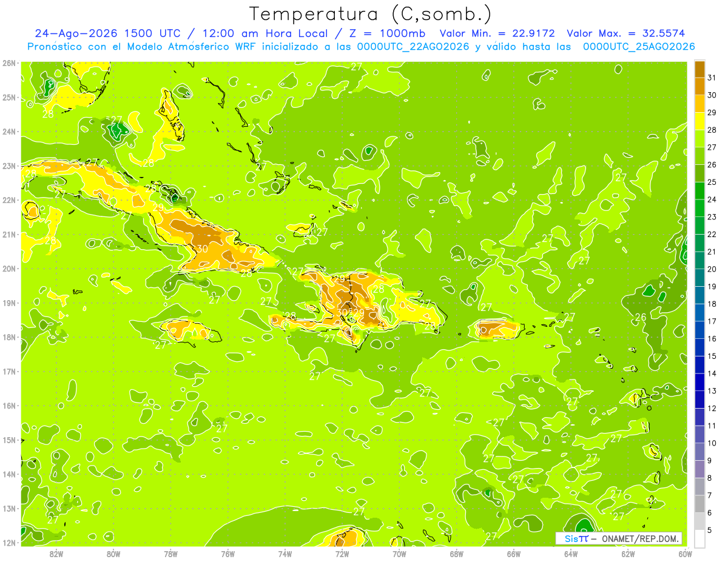Image resolution: width=728 pixels, height=562 pixels.
Task: Pick the color scale band between 26 and 27
Action: point(699,156)
